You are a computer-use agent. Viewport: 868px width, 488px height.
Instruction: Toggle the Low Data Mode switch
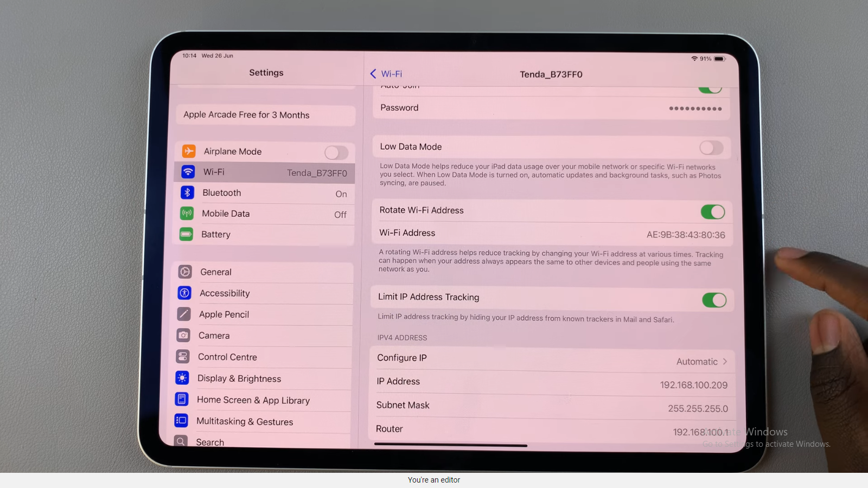pos(711,147)
